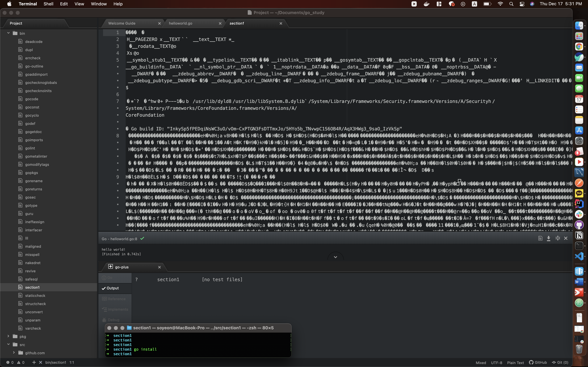Click the download arrow icon in output panel

(x=548, y=238)
